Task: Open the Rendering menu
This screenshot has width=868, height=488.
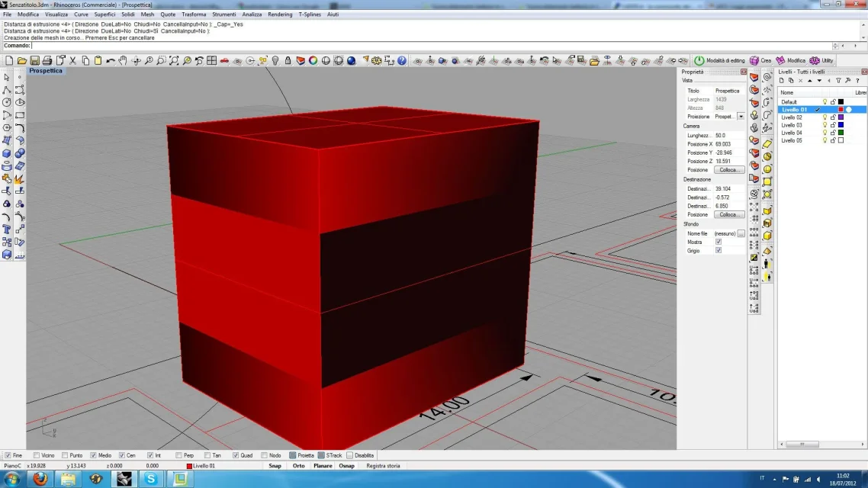Action: pyautogui.click(x=280, y=14)
